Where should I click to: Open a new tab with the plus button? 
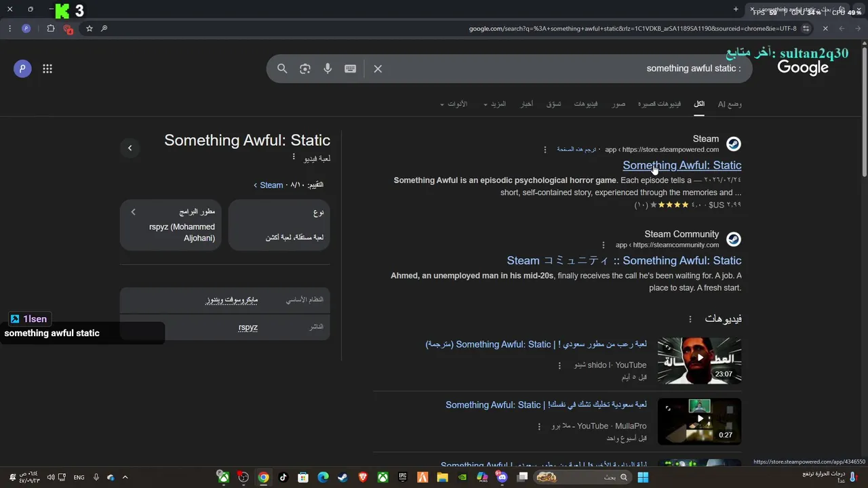(736, 9)
